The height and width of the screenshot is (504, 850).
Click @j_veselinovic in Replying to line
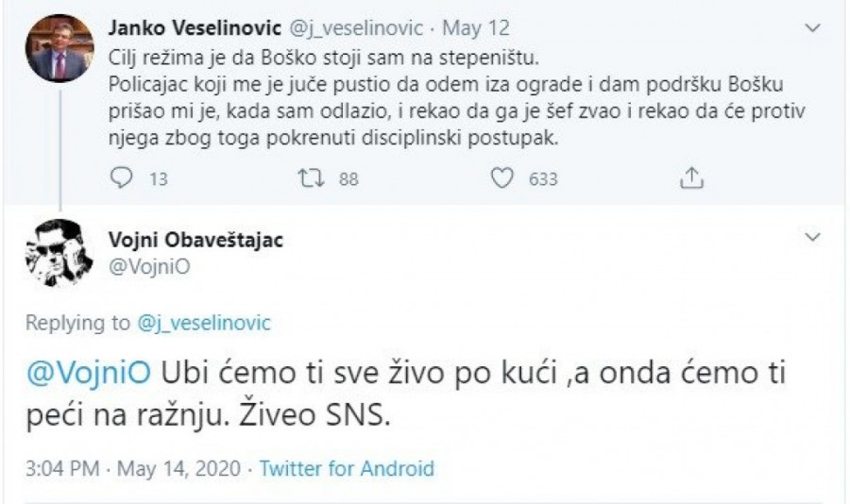(x=203, y=323)
